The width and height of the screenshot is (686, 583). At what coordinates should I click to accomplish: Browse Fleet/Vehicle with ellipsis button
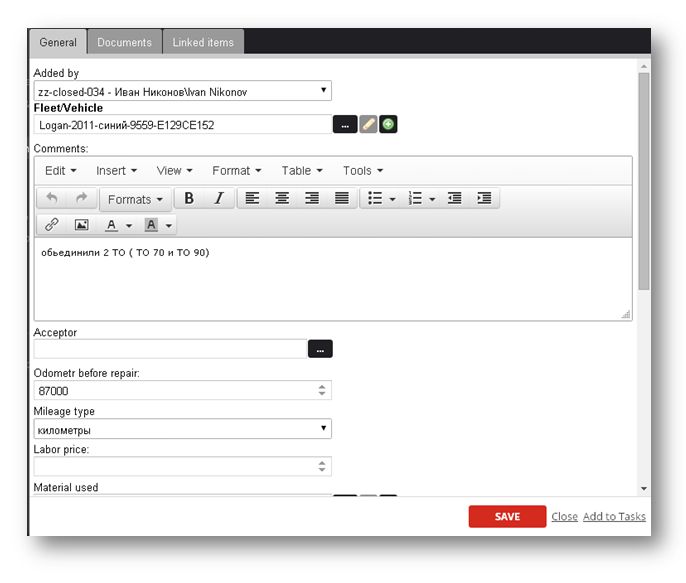(345, 125)
